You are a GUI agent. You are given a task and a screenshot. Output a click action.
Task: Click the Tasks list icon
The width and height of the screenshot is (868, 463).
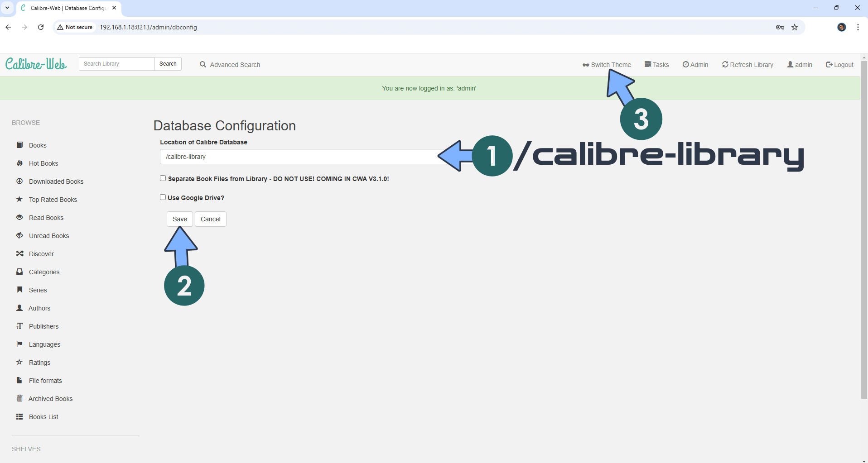pyautogui.click(x=648, y=64)
